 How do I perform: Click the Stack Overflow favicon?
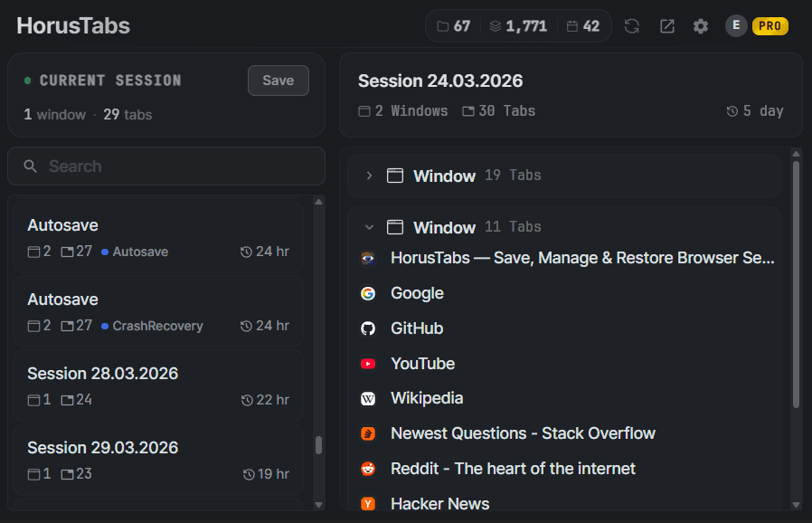click(368, 433)
